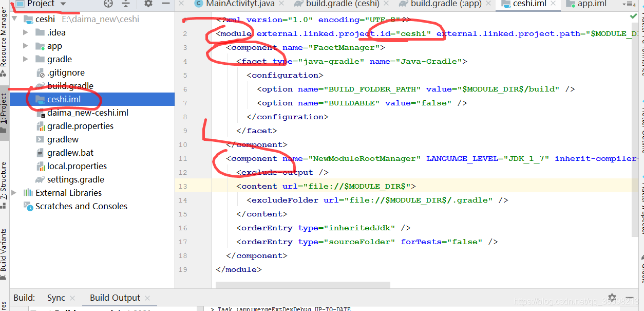Click the green inspection checkmark indicator
The image size is (644, 311).
[633, 16]
